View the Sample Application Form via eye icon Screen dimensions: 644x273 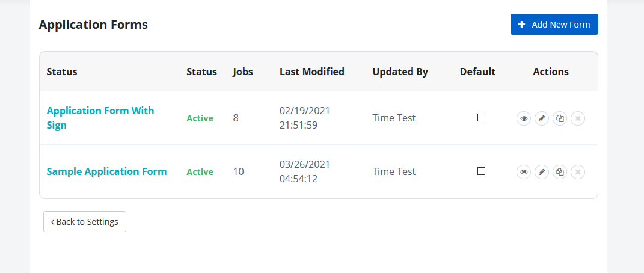[524, 172]
